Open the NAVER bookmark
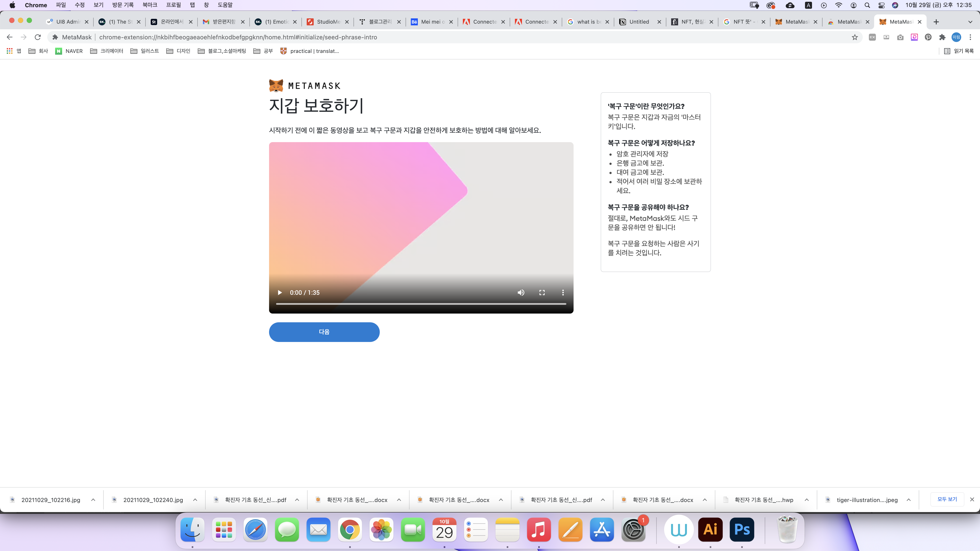 [69, 51]
